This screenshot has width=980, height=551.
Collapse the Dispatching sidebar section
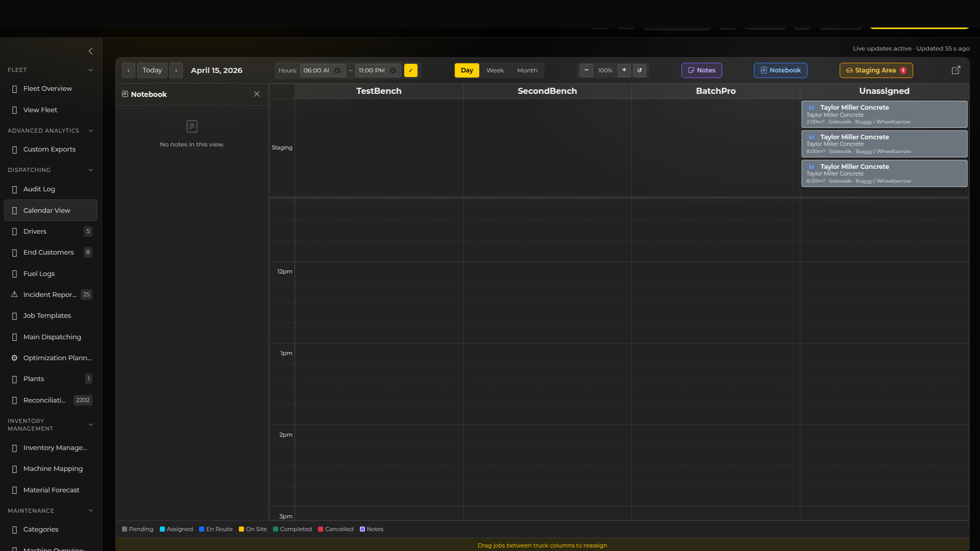[90, 170]
